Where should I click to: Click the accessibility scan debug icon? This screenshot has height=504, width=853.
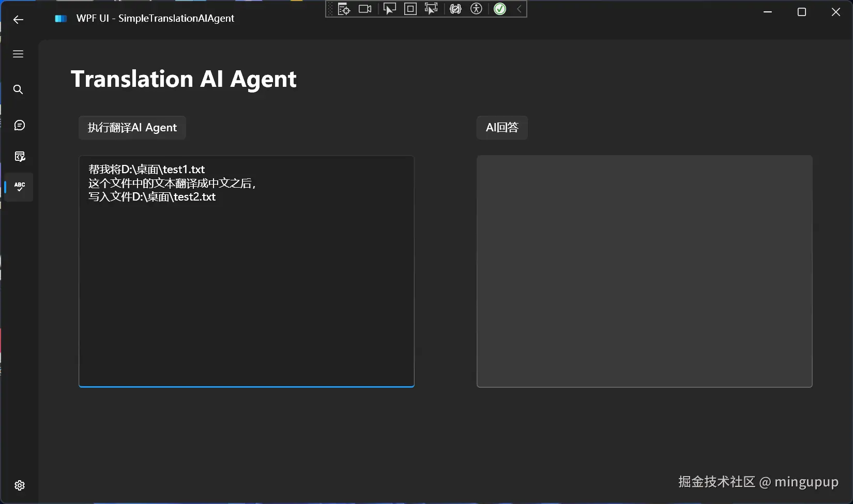477,9
